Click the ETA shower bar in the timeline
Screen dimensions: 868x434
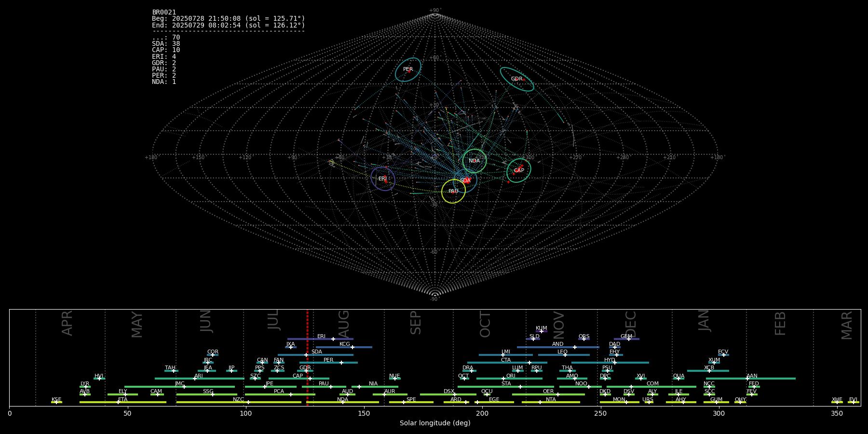pyautogui.click(x=123, y=402)
